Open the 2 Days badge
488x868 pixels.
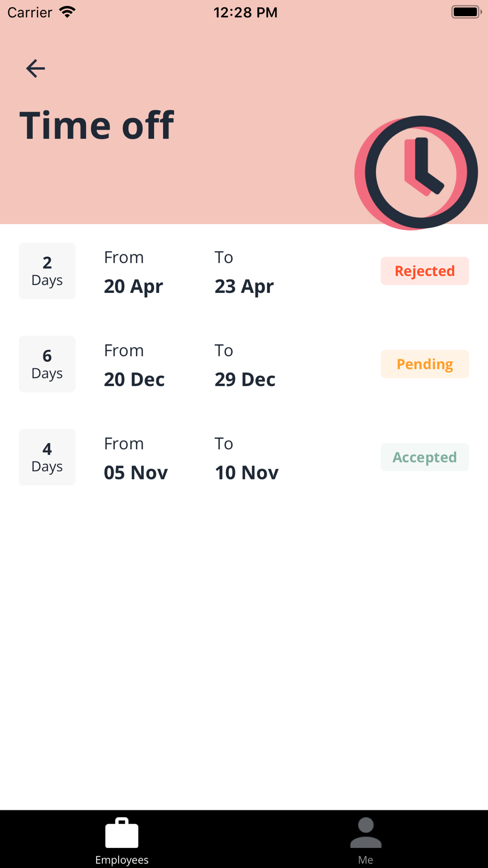(x=47, y=271)
